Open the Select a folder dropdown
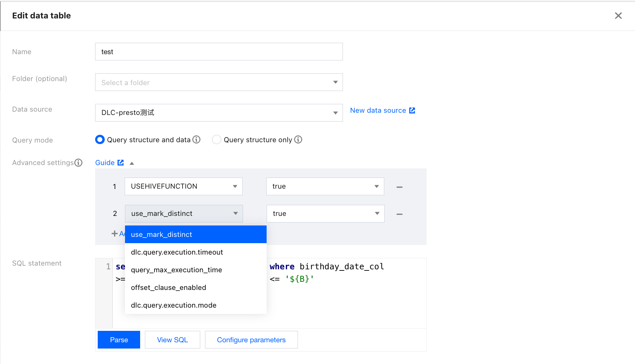The width and height of the screenshot is (635, 364). [219, 83]
